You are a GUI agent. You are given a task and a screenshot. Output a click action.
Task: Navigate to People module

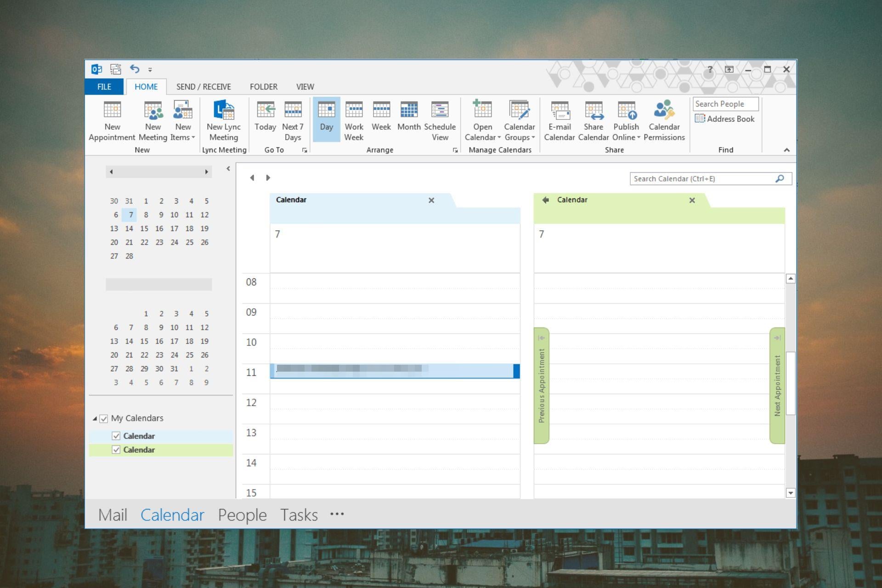click(242, 515)
